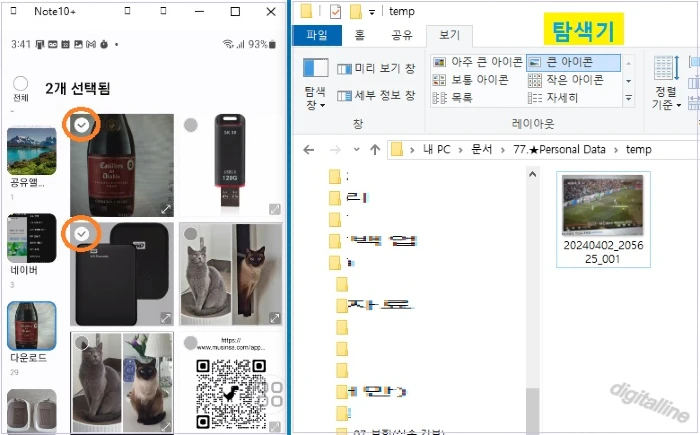The width and height of the screenshot is (700, 435).
Task: Open the 파일 tab in Explorer
Action: click(x=317, y=35)
